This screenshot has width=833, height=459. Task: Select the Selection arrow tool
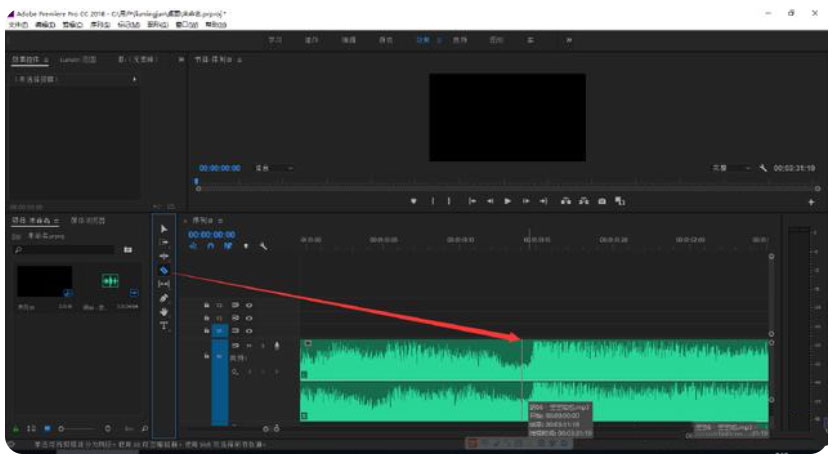pos(164,229)
